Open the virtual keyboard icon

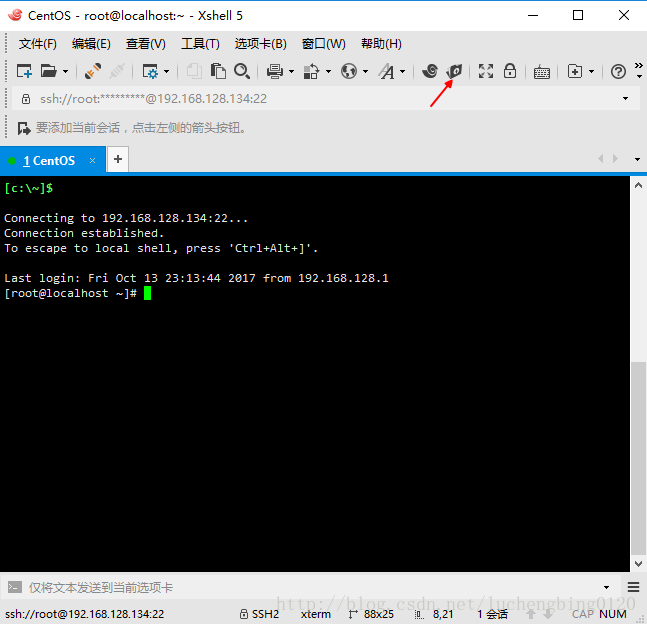pyautogui.click(x=541, y=72)
